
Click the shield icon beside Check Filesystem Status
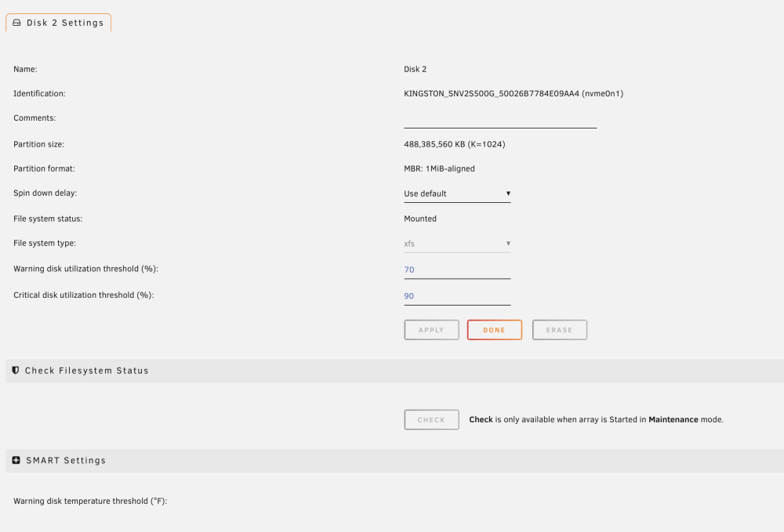pyautogui.click(x=16, y=370)
